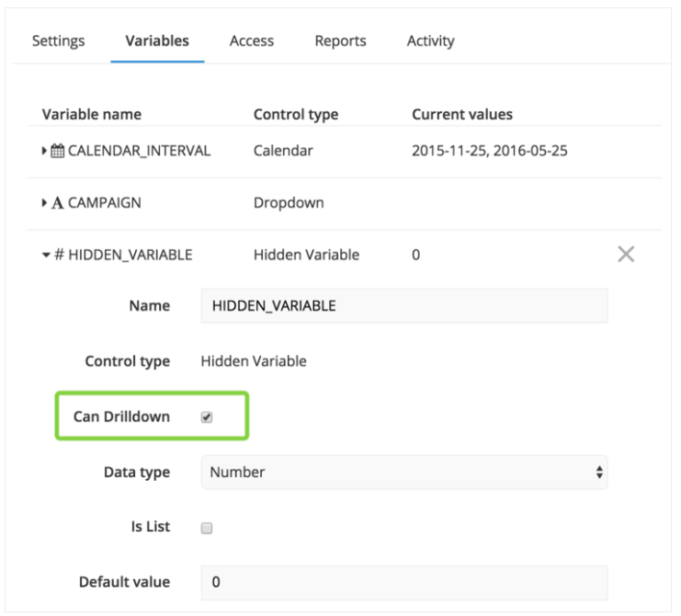Screen dimensions: 681x616
Task: Expand the CALENDAR_INTERVAL variable row
Action: (x=44, y=151)
